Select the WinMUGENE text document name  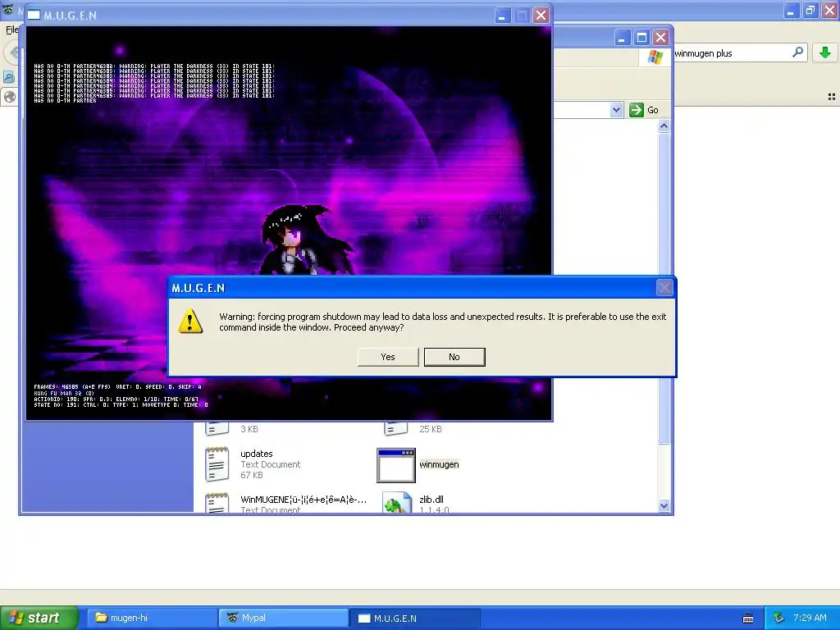tap(304, 500)
